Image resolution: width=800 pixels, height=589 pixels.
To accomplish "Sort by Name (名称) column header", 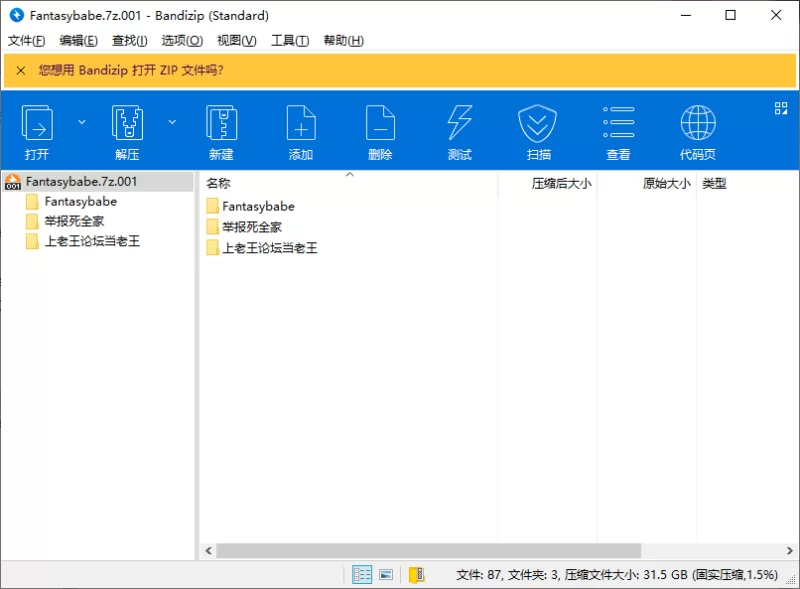I will (x=218, y=183).
